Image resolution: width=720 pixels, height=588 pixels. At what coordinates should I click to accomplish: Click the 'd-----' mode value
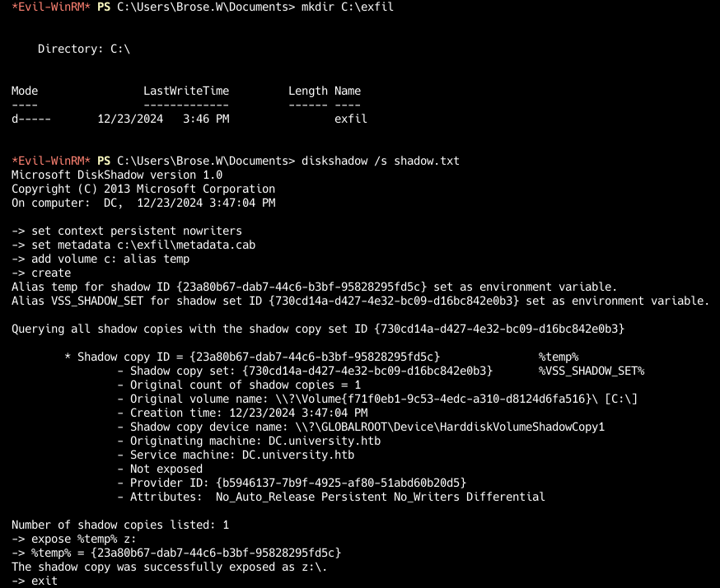point(31,119)
